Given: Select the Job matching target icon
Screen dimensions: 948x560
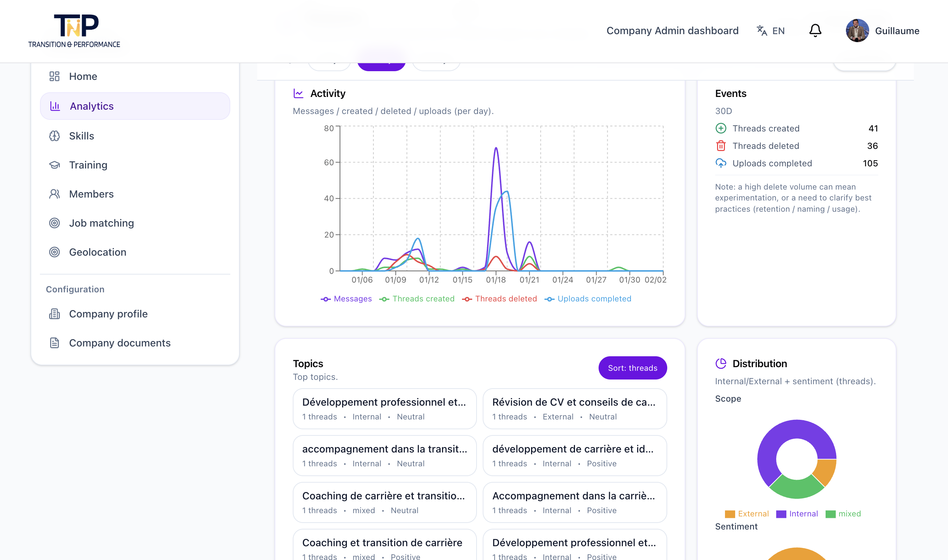Looking at the screenshot, I should pyautogui.click(x=55, y=223).
